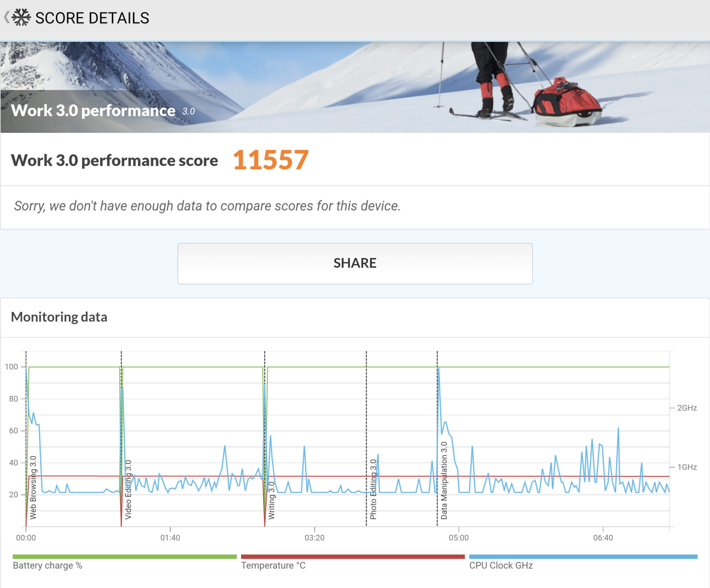This screenshot has height=588, width=710.
Task: Click the Web Browsing 3.0 chart marker
Action: tap(33, 487)
